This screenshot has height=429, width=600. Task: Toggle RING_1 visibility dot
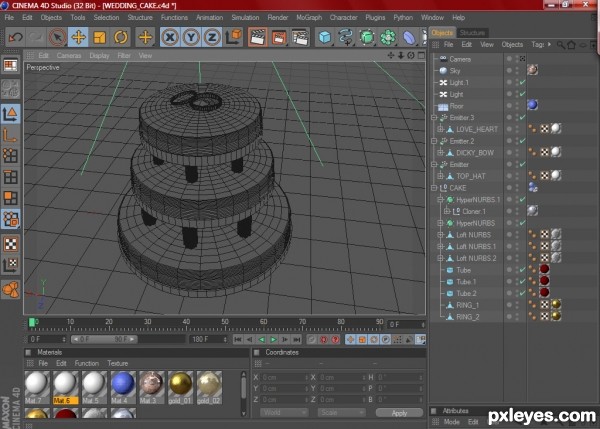(x=509, y=305)
